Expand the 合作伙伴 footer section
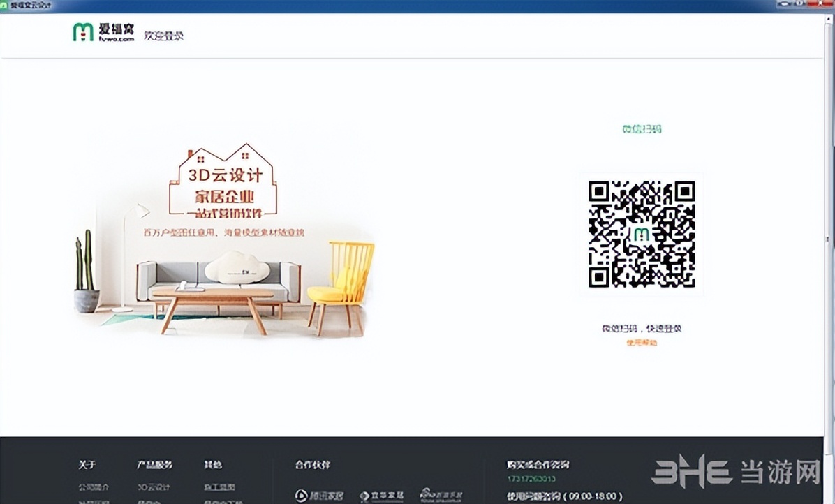Image resolution: width=835 pixels, height=504 pixels. coord(312,464)
